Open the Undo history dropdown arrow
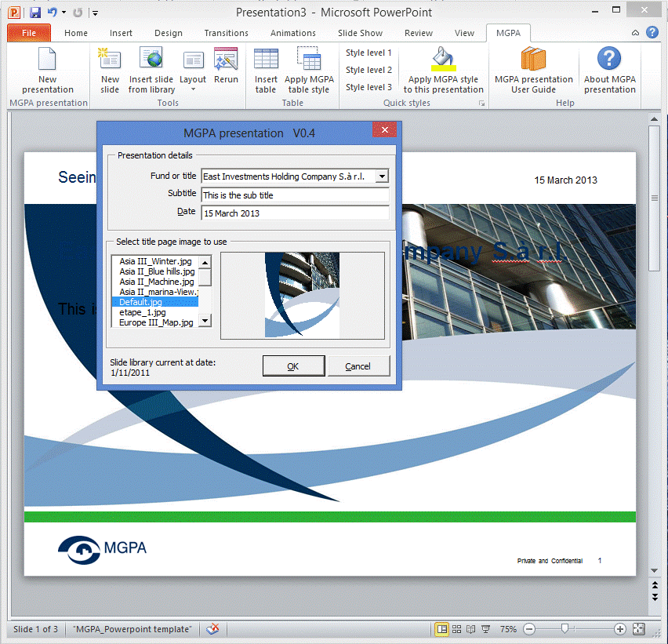The image size is (668, 644). [64, 13]
